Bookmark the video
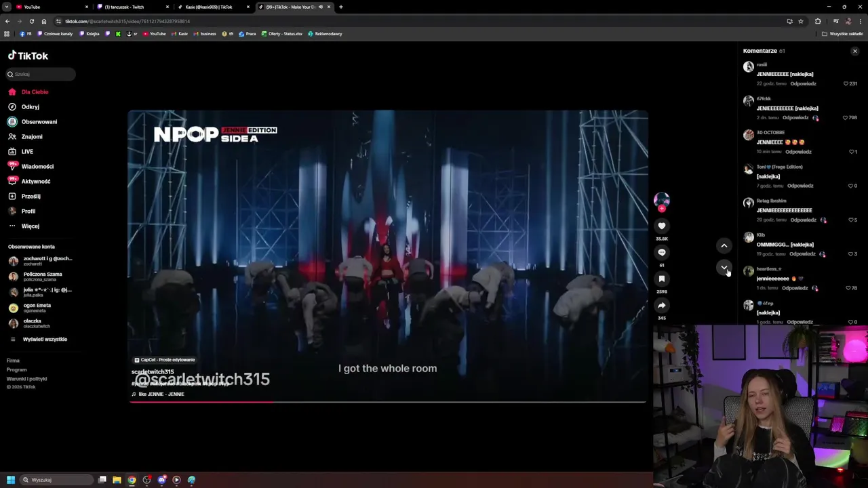The width and height of the screenshot is (868, 488). [x=662, y=279]
